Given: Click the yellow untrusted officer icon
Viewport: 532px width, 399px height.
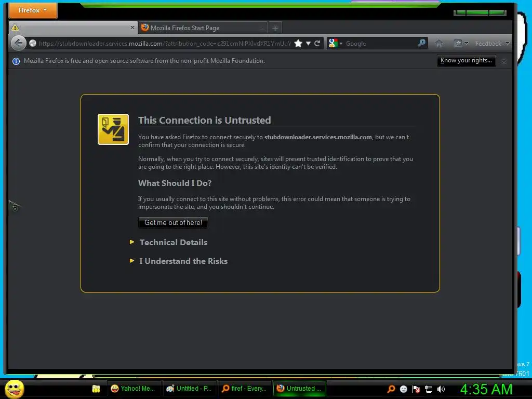Looking at the screenshot, I should [113, 129].
